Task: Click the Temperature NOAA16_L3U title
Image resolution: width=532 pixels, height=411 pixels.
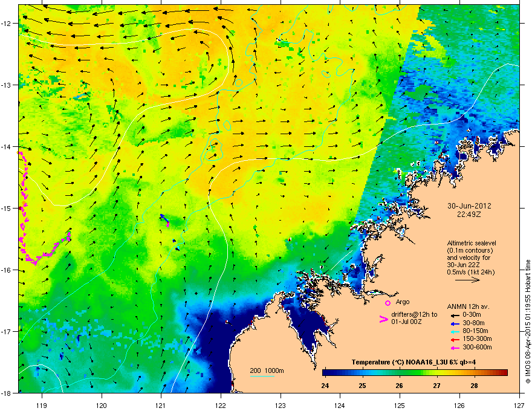Action: pyautogui.click(x=414, y=362)
